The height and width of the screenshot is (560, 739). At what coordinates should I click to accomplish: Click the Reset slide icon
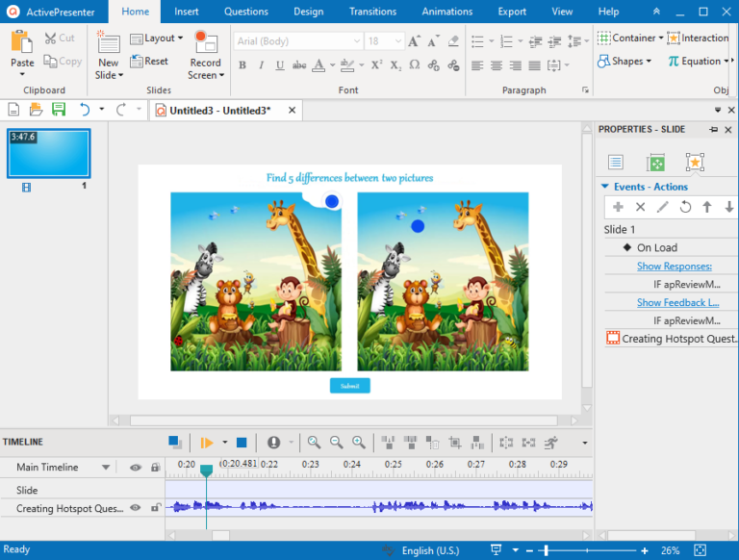137,61
